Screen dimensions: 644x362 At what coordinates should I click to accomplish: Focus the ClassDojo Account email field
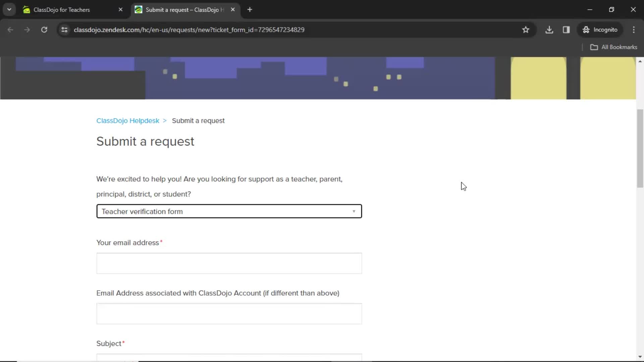tap(229, 314)
